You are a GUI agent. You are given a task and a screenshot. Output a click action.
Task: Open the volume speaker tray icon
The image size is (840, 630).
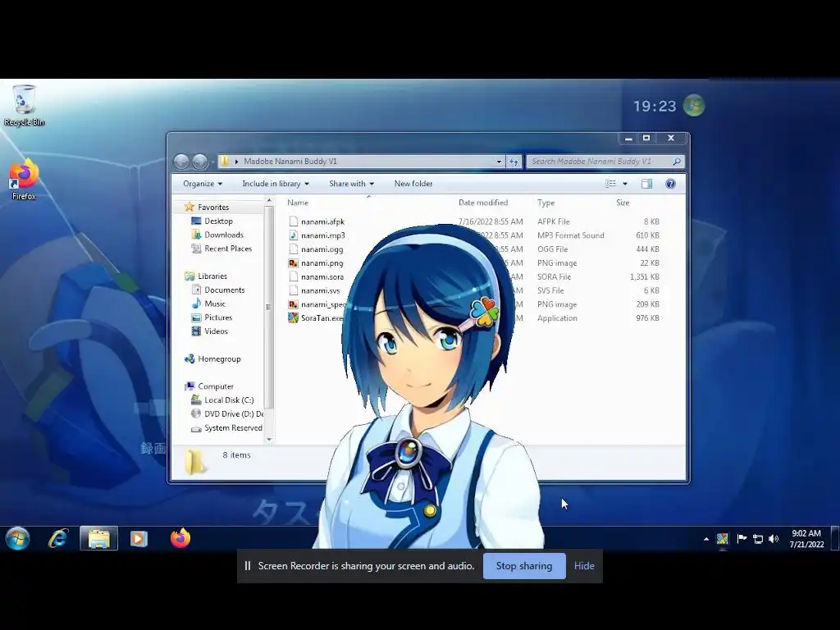pos(774,539)
